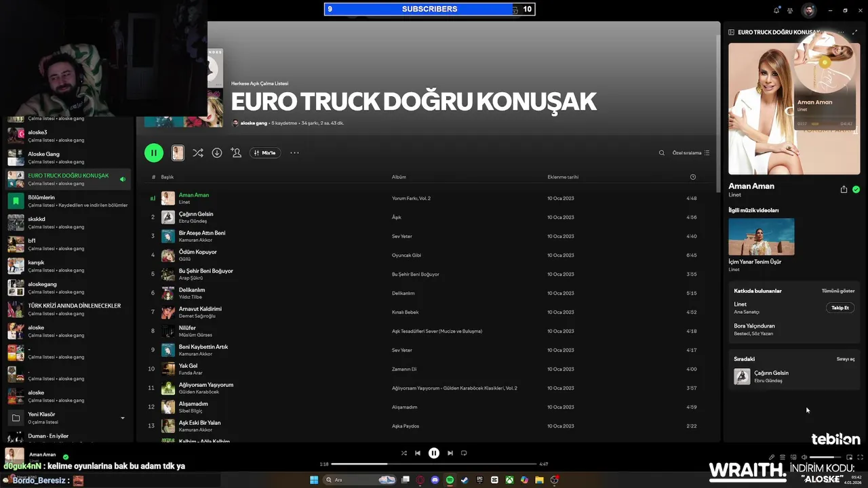868x488 pixels.
Task: Open more options in the Now Playing panel
Action: 842,32
